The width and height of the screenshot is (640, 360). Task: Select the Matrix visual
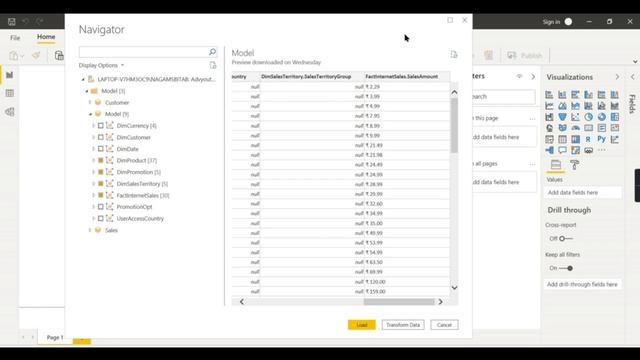pos(576,139)
